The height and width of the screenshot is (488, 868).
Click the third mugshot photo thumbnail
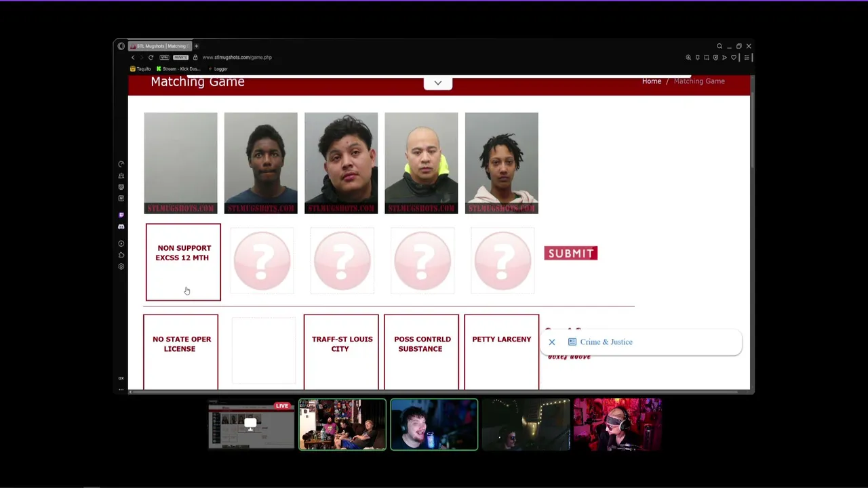tap(341, 163)
